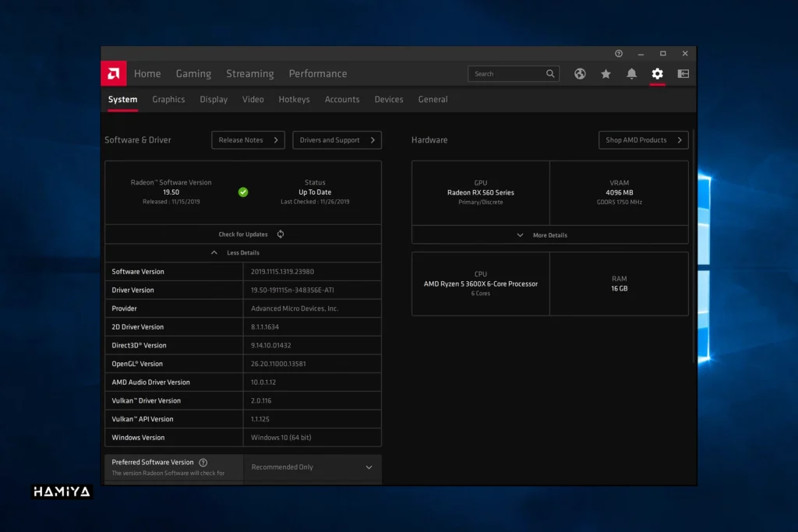798x532 pixels.
Task: Open the Recommended Only dropdown
Action: pyautogui.click(x=312, y=467)
